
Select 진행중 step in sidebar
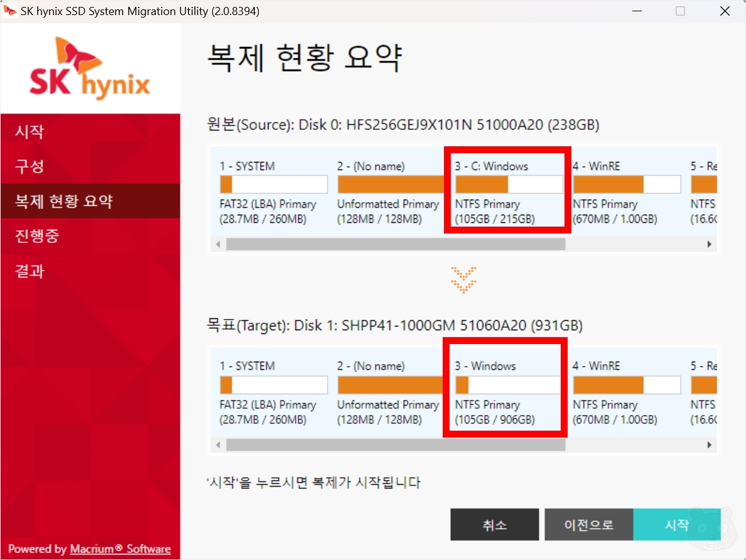[x=90, y=235]
